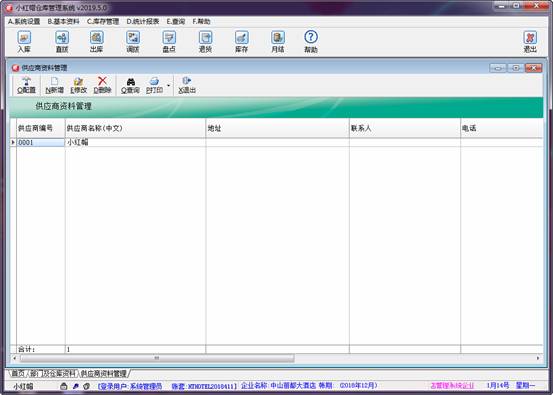Click the 1月14号 date in status bar

pos(498,385)
